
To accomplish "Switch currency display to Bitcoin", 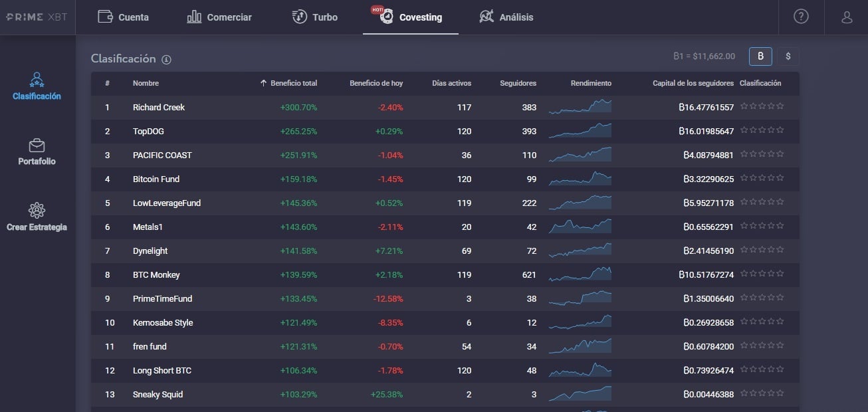I will click(x=760, y=56).
